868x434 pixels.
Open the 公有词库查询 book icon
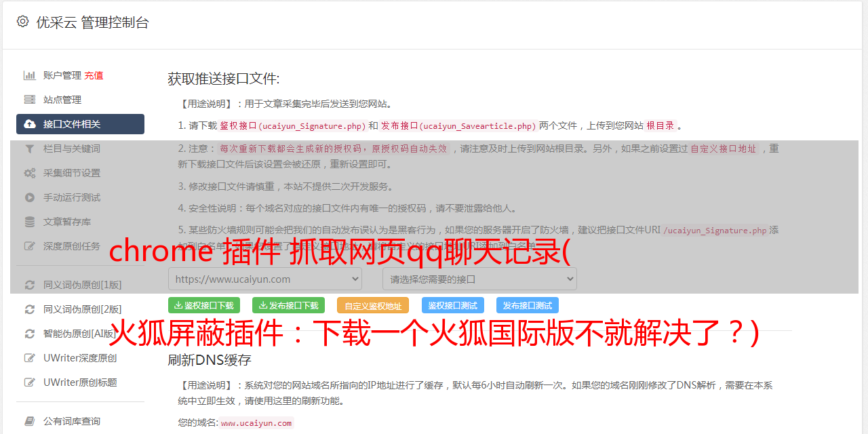30,421
